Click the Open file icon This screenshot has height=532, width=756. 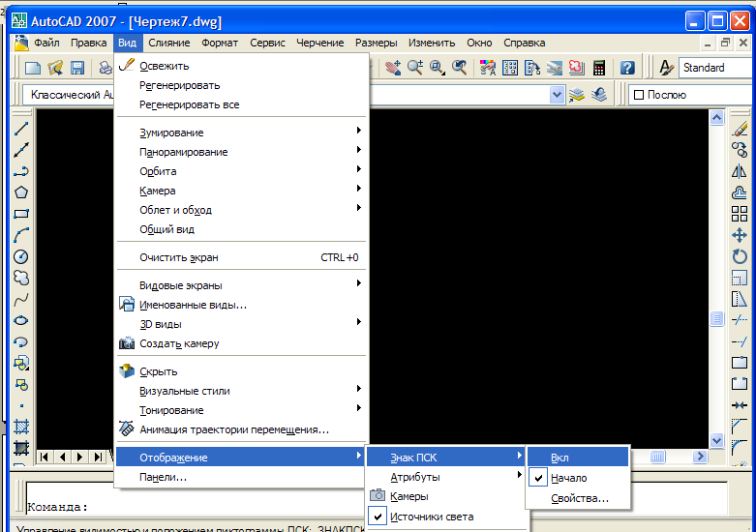point(55,68)
